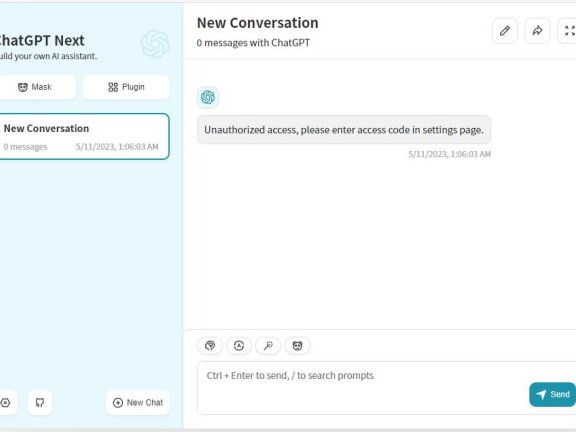This screenshot has width=576, height=432.
Task: Open the Mask page
Action: point(37,87)
